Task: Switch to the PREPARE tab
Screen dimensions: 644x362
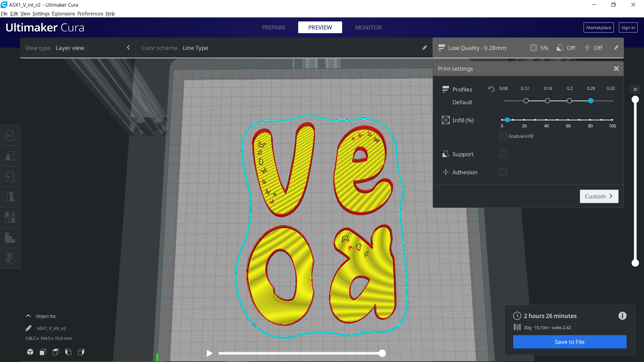Action: coord(274,27)
